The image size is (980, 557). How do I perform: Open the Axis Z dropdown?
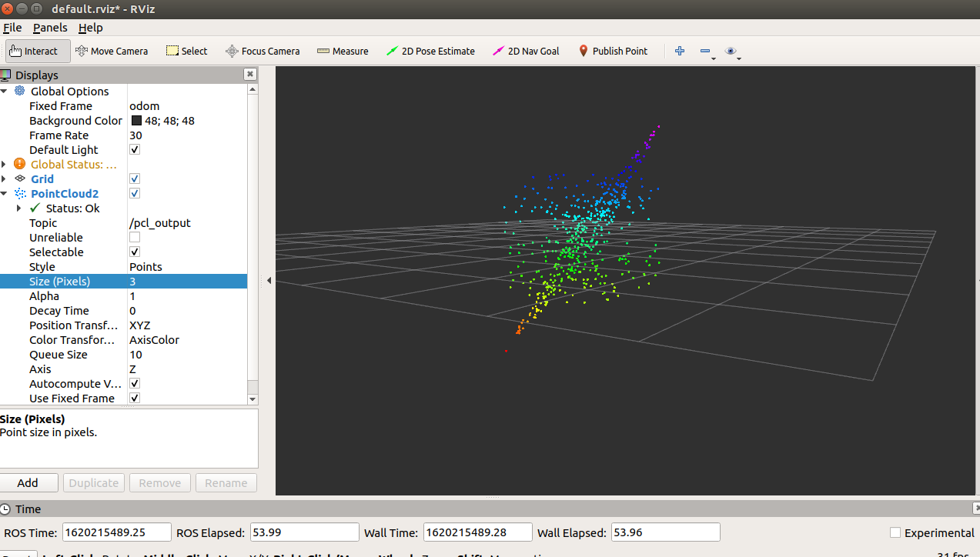click(x=187, y=369)
